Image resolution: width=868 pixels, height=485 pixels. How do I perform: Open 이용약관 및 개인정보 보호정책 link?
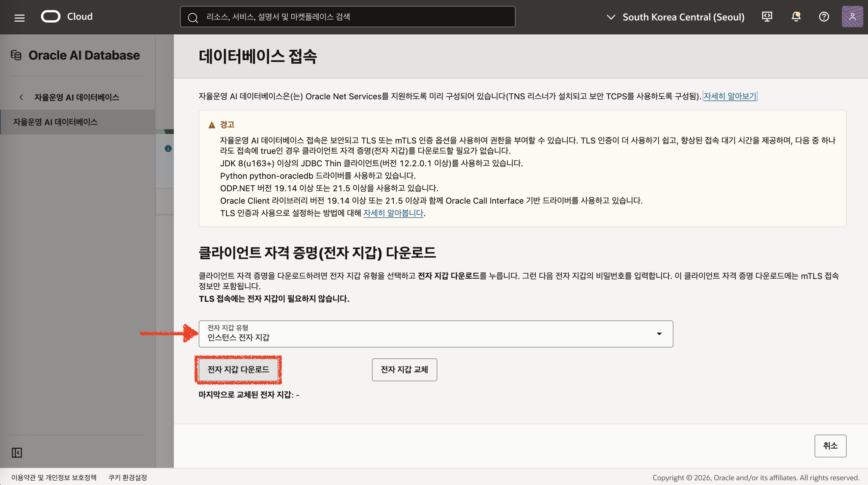[54, 477]
